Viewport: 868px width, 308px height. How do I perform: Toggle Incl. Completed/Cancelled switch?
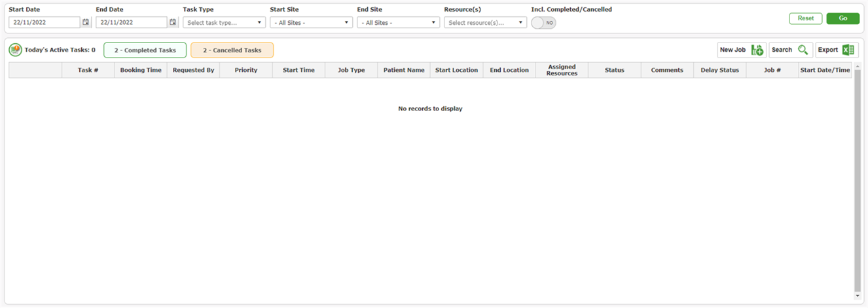pos(543,23)
